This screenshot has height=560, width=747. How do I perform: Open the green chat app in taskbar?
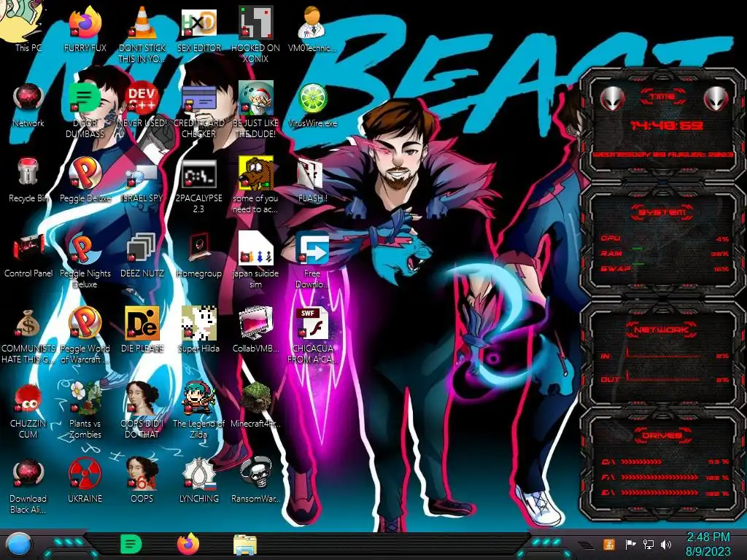(131, 544)
